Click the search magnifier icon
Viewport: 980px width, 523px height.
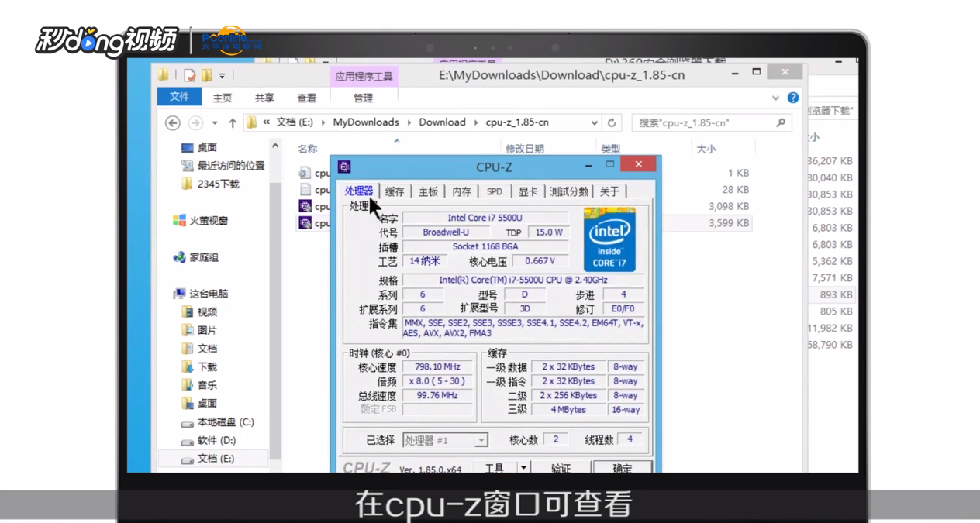(781, 122)
